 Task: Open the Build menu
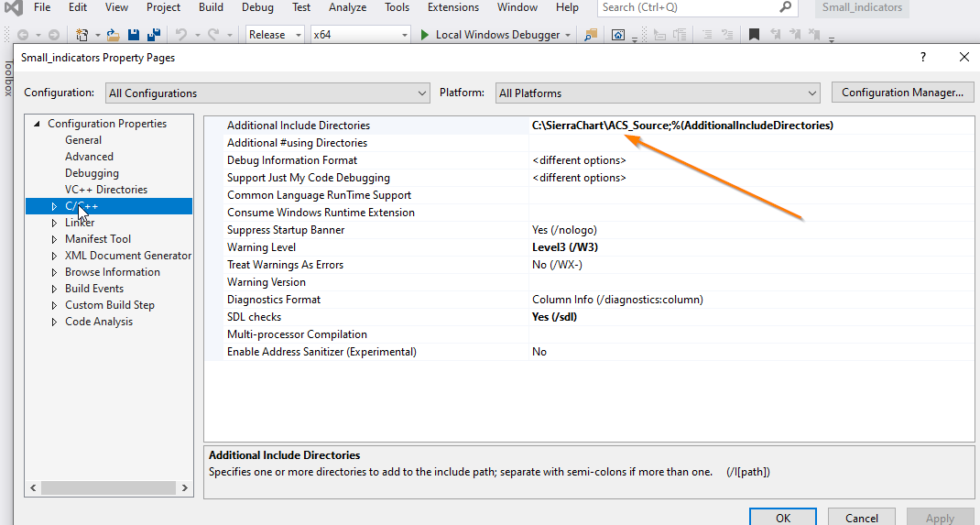[211, 7]
